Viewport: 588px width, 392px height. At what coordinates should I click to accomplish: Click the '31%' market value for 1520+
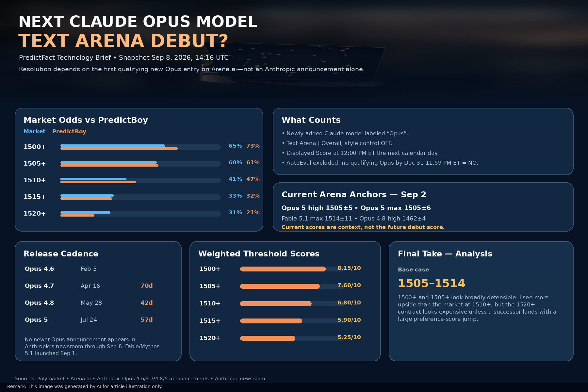pyautogui.click(x=235, y=212)
